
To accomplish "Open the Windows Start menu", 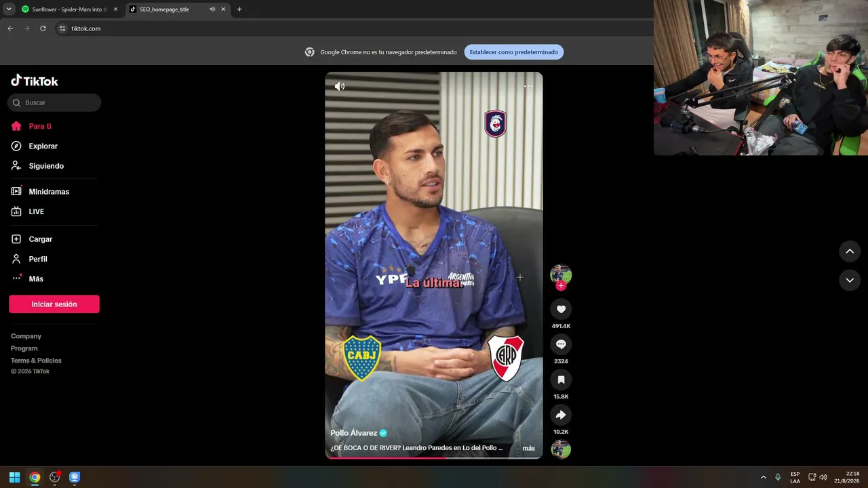I will pyautogui.click(x=14, y=477).
